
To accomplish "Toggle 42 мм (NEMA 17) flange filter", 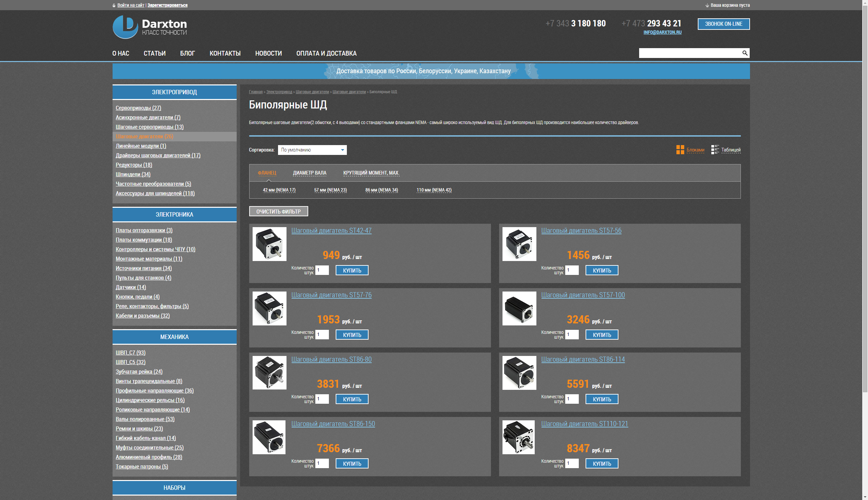I will coord(279,190).
